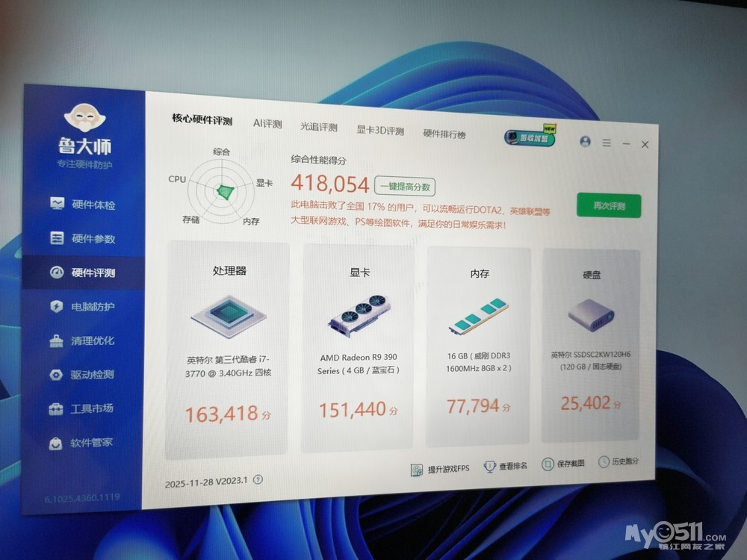
Task: Click 保存截图 at bottom
Action: (564, 464)
